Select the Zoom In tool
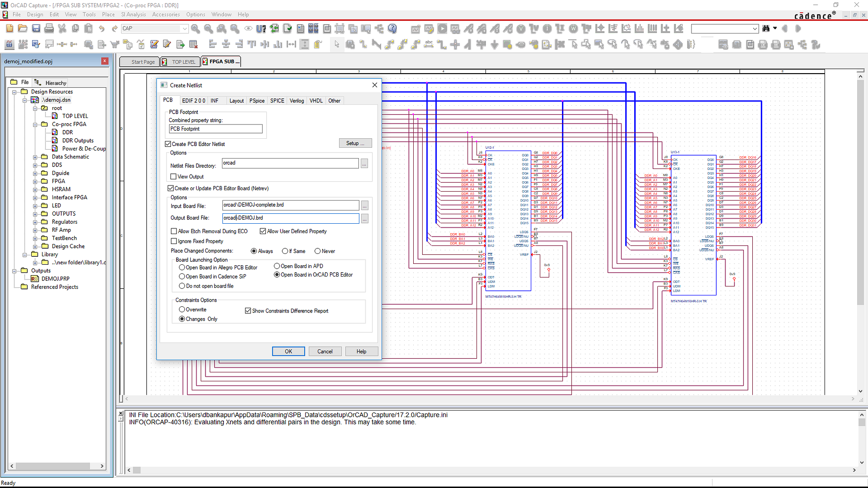Screen dimensions: 868x488 pos(196,28)
